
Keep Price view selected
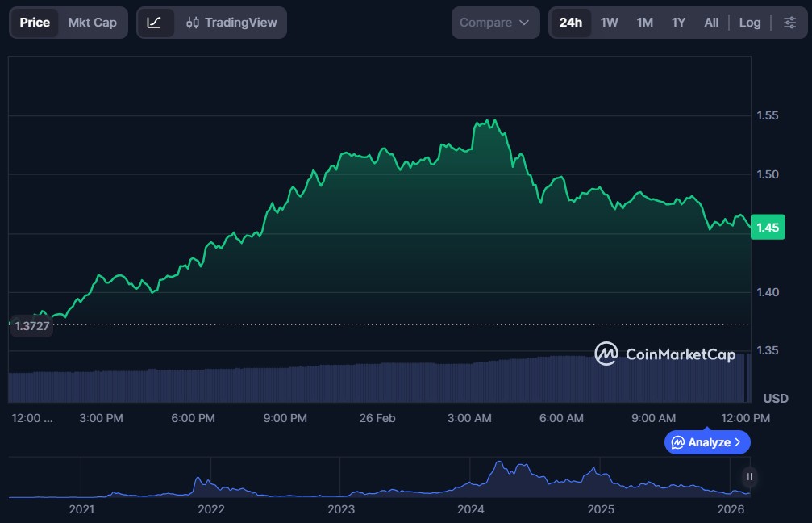coord(34,23)
